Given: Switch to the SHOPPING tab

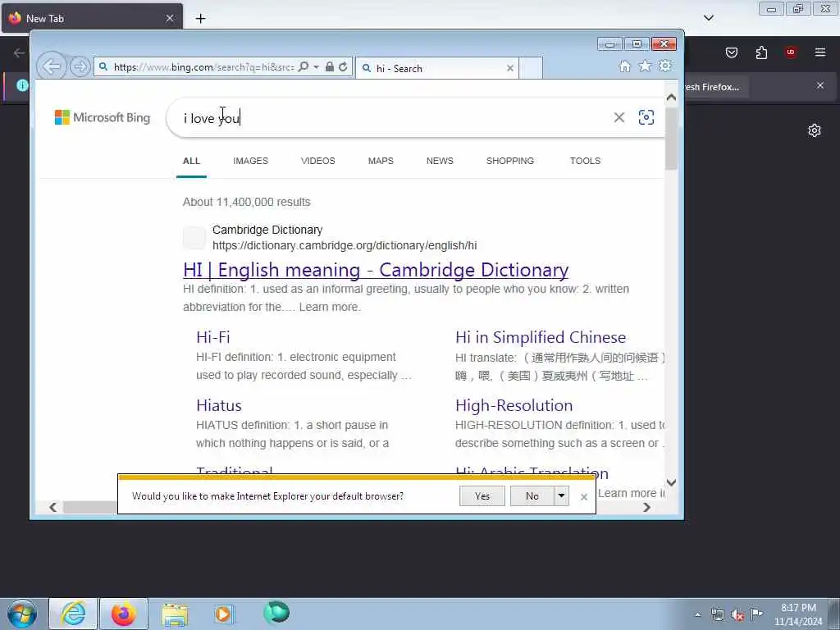Looking at the screenshot, I should (510, 161).
